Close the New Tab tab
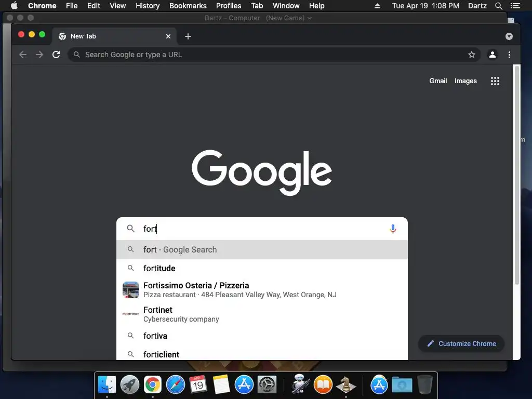Viewport: 532px width, 399px height. click(168, 36)
